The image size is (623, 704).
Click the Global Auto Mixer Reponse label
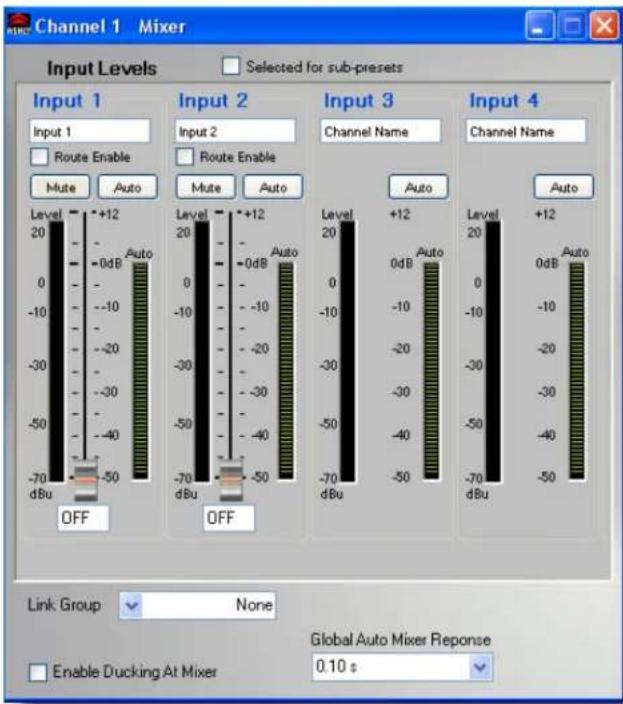400,639
